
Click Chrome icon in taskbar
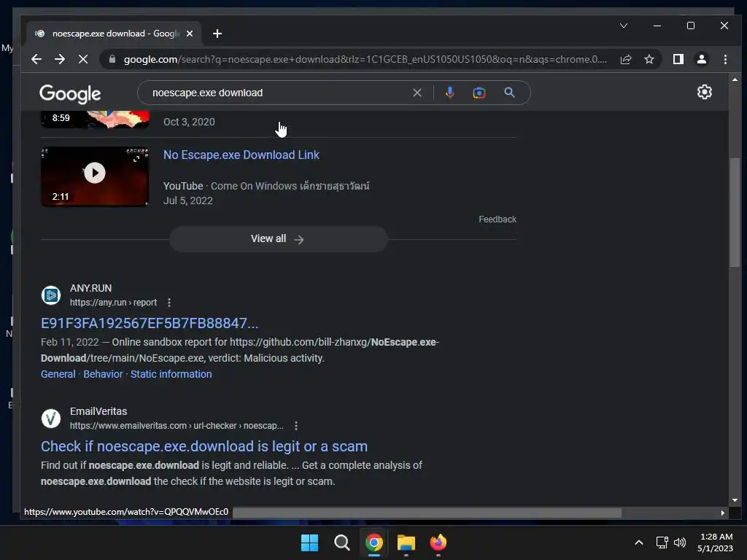tap(374, 542)
